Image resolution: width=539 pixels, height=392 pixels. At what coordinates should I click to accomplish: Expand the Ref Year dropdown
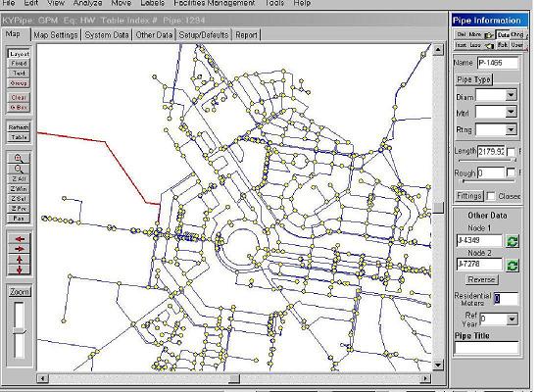[x=512, y=319]
